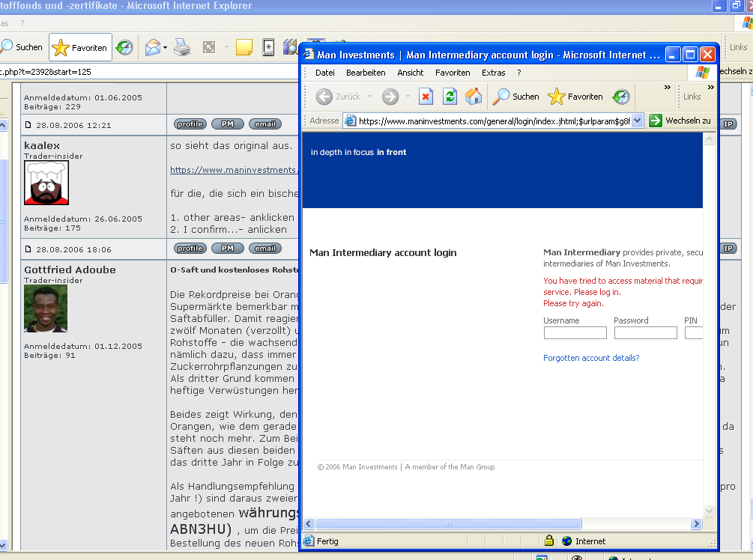Click the Gottfried Adoube username in forum
Screen dimensions: 753x560
pyautogui.click(x=70, y=270)
